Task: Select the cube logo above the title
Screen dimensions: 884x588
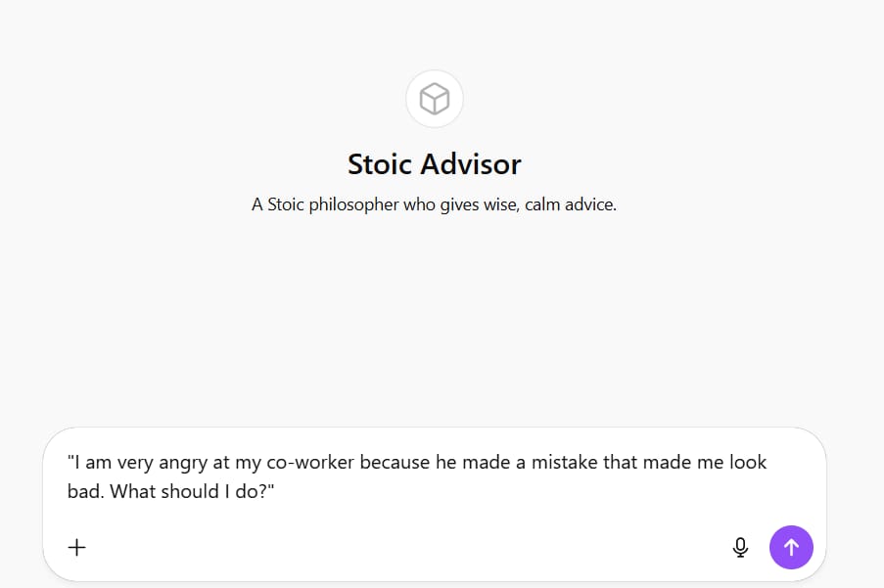Action: (x=434, y=99)
